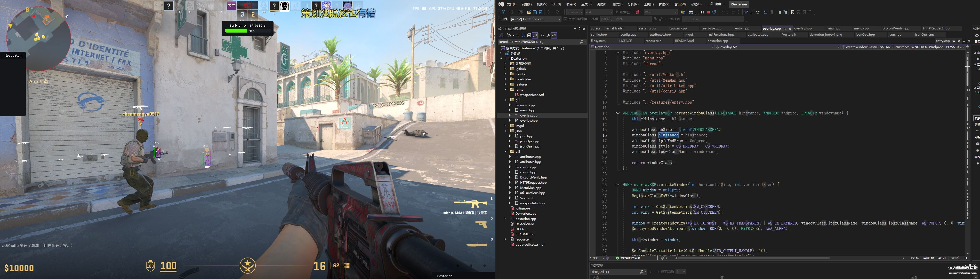980x279 pixels.
Task: Expand the features folder in Solution Explorer
Action: click(505, 84)
